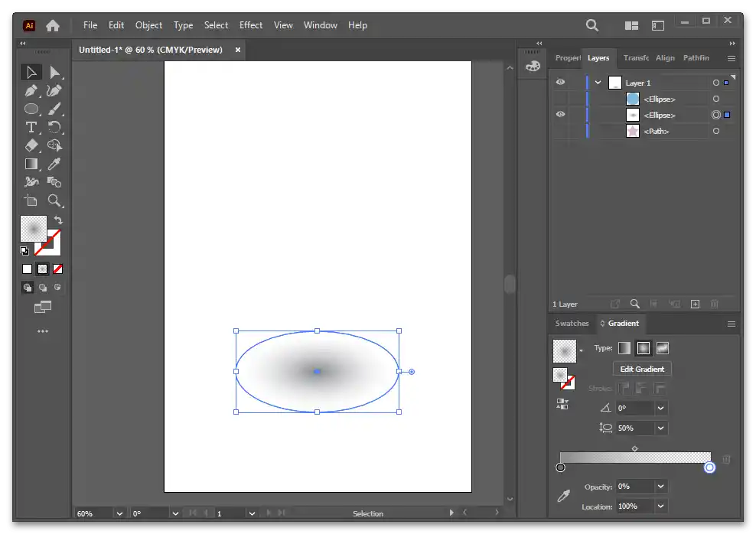
Task: Show the hidden Path object in Layers
Action: click(561, 132)
